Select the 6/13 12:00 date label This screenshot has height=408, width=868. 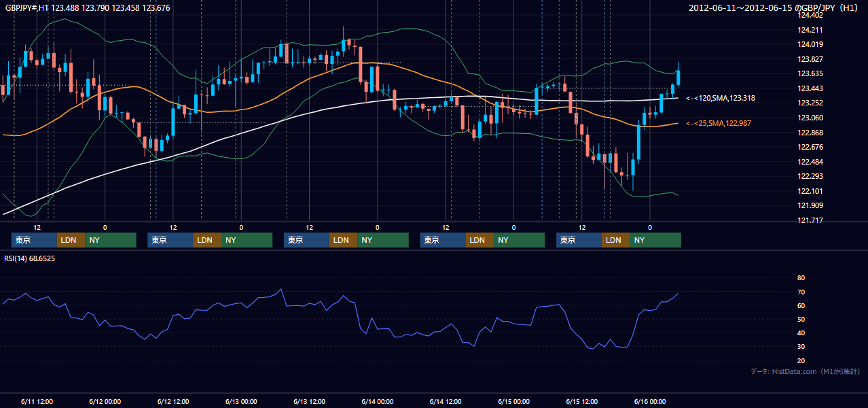point(309,401)
